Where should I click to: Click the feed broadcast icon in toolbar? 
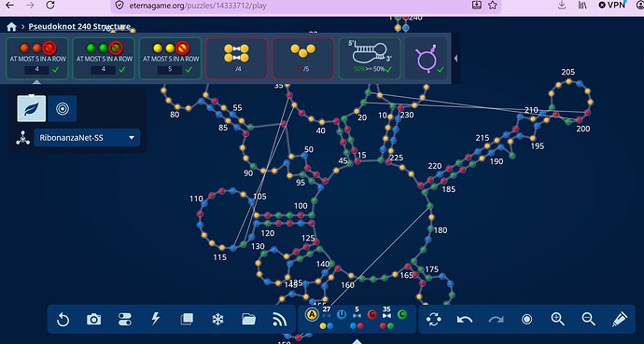point(280,319)
